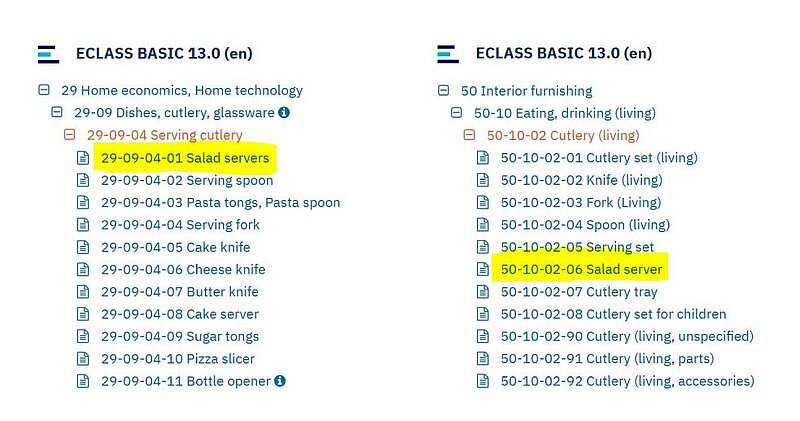Viewport: 800px width, 421px height.
Task: Click document icon beside 50-10-02-07 Cutlery tray
Action: tap(482, 292)
